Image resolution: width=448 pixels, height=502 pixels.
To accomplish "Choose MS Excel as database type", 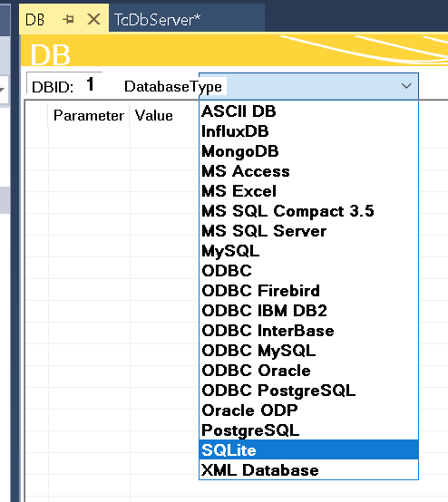I will (308, 191).
